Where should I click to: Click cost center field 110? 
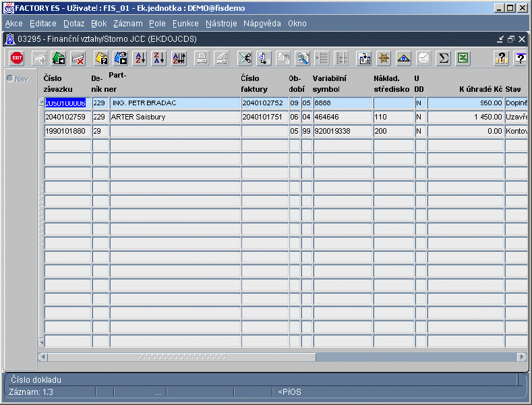(x=394, y=117)
